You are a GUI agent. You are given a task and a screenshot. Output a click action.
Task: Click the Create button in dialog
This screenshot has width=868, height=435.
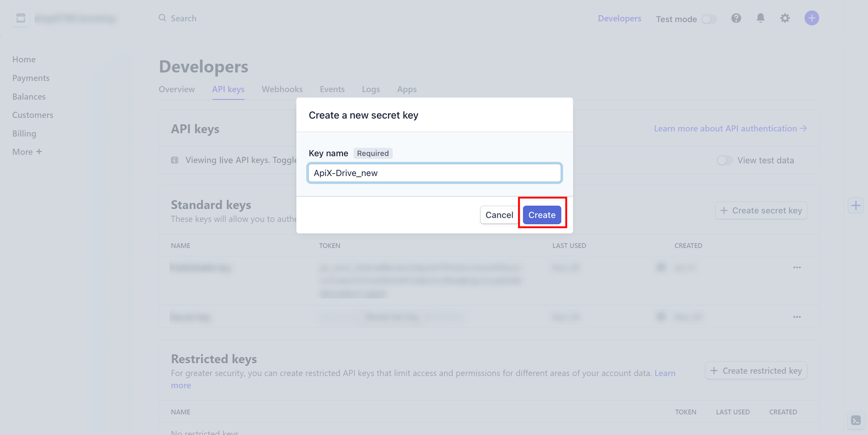[x=542, y=215]
